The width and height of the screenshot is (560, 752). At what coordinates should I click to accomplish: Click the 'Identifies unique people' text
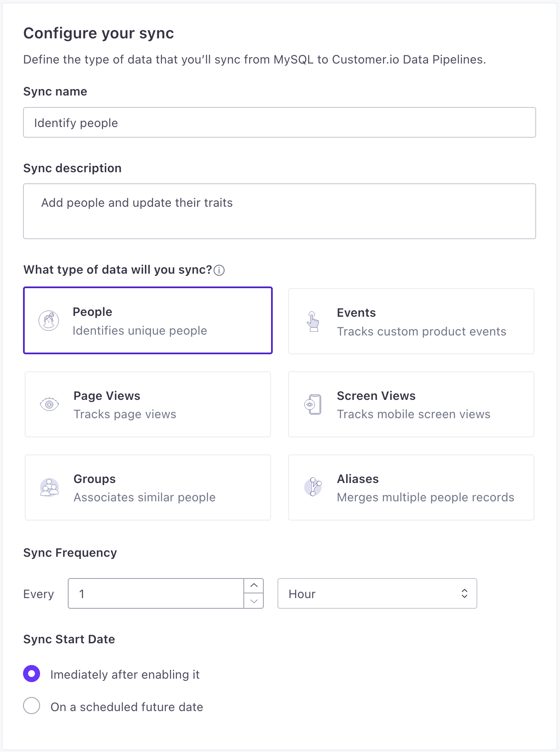click(x=140, y=331)
